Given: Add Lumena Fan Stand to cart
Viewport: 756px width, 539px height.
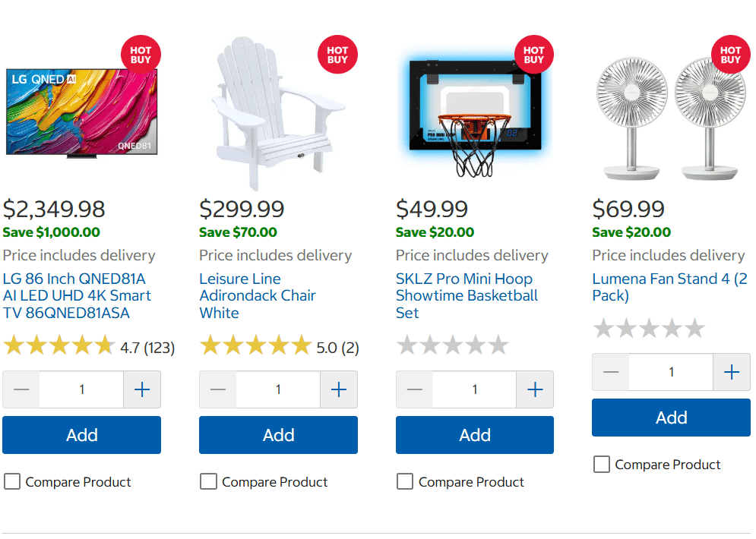Looking at the screenshot, I should [671, 418].
